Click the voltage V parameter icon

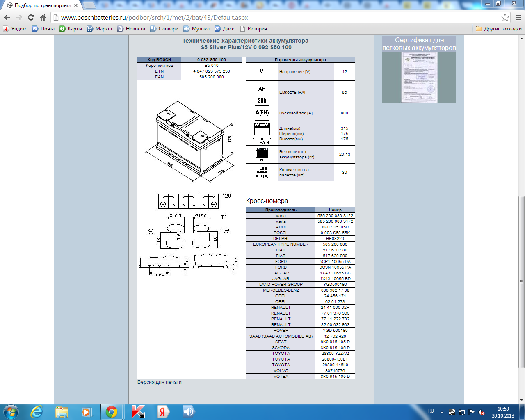[262, 71]
